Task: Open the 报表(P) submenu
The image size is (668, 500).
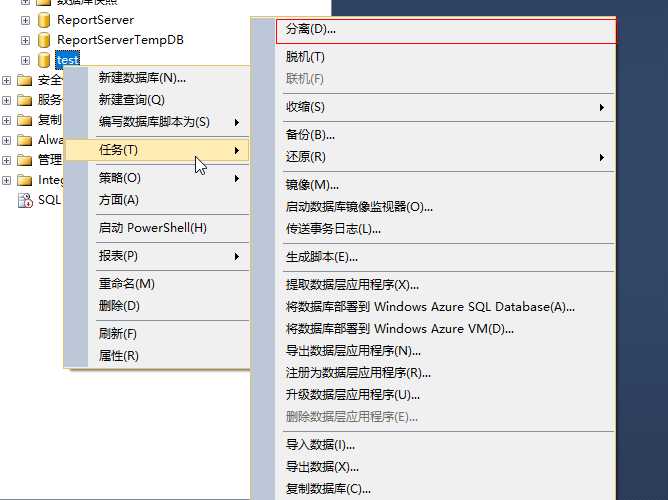Action: [x=157, y=256]
